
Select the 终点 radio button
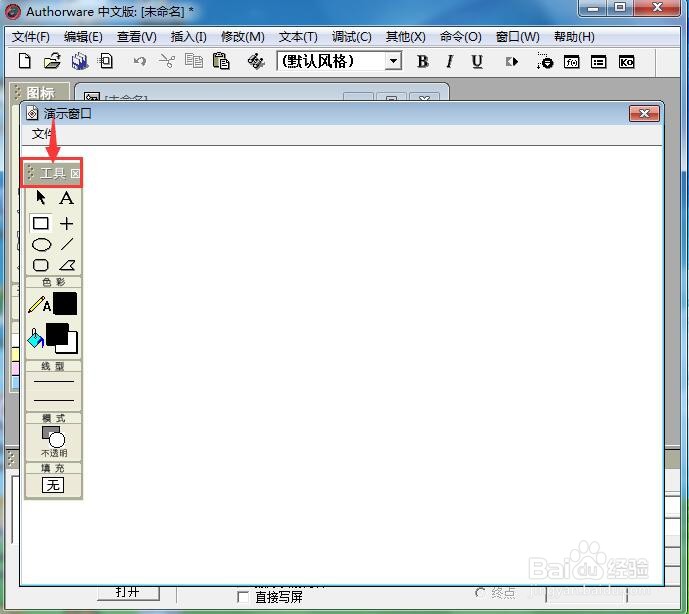click(481, 593)
